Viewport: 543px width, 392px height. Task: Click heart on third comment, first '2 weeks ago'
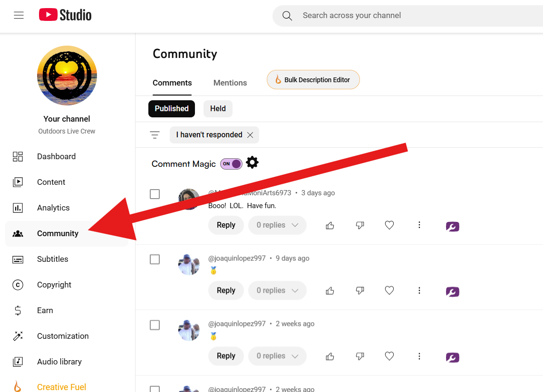click(x=389, y=356)
